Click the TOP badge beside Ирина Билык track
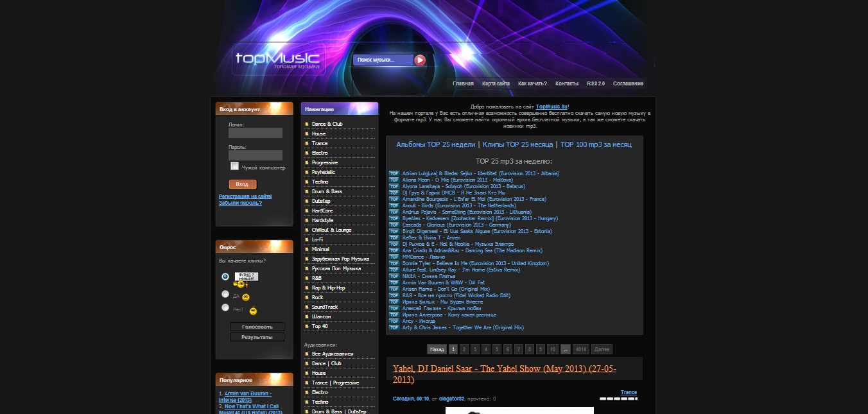The height and width of the screenshot is (414, 868). tap(394, 302)
